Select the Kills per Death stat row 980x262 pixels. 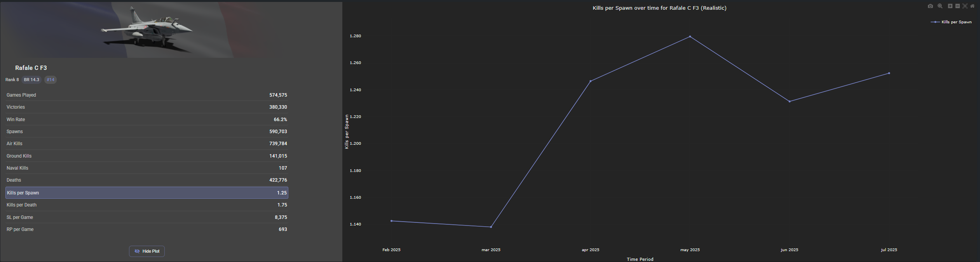point(147,205)
